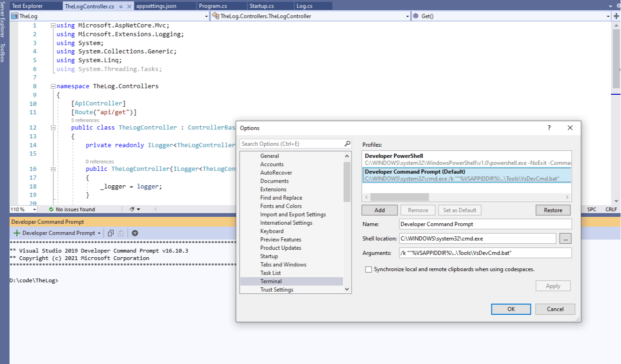This screenshot has height=364, width=621.
Task: Click the split editor window icon
Action: 616,16
